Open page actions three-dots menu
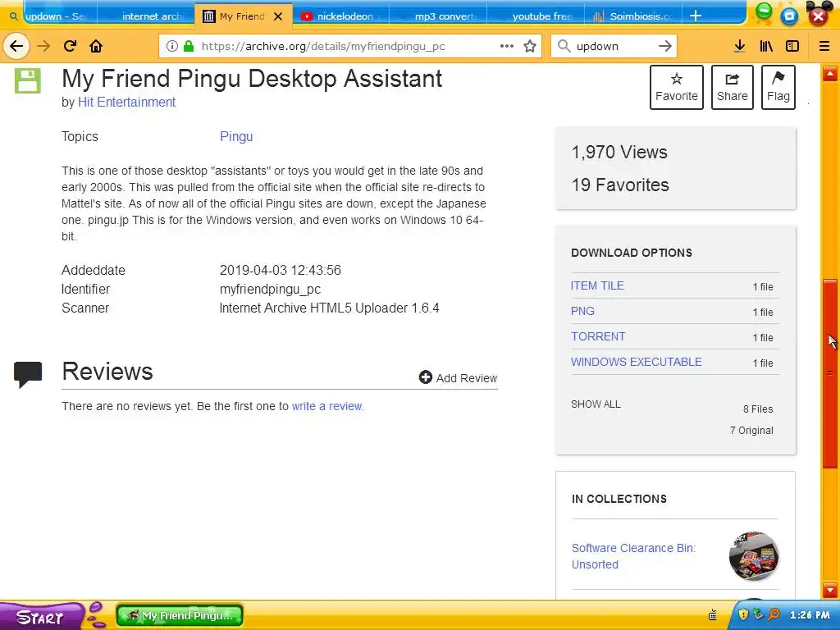 (507, 46)
